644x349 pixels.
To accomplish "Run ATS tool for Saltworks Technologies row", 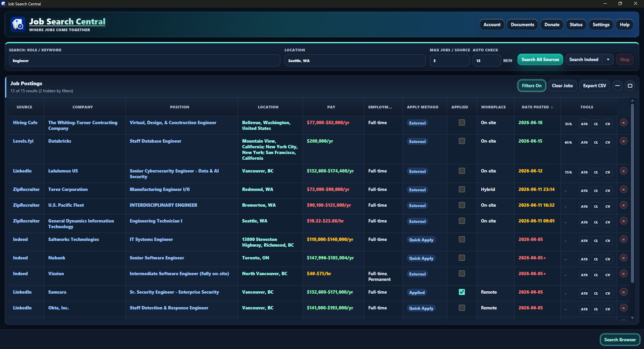I will [584, 241].
